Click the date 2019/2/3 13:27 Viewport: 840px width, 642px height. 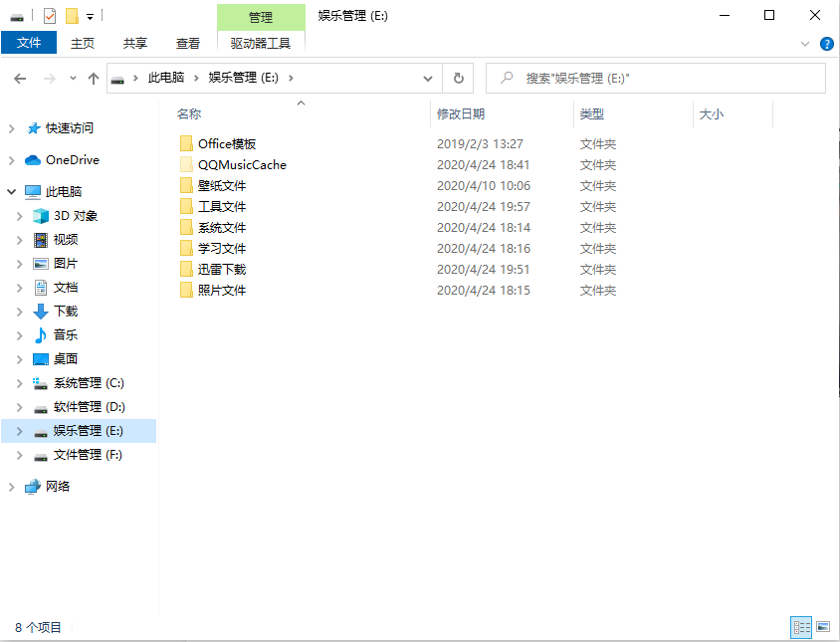click(x=480, y=143)
